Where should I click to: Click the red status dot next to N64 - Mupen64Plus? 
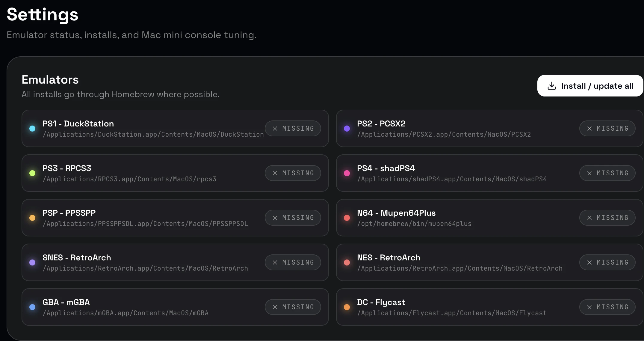(x=347, y=218)
